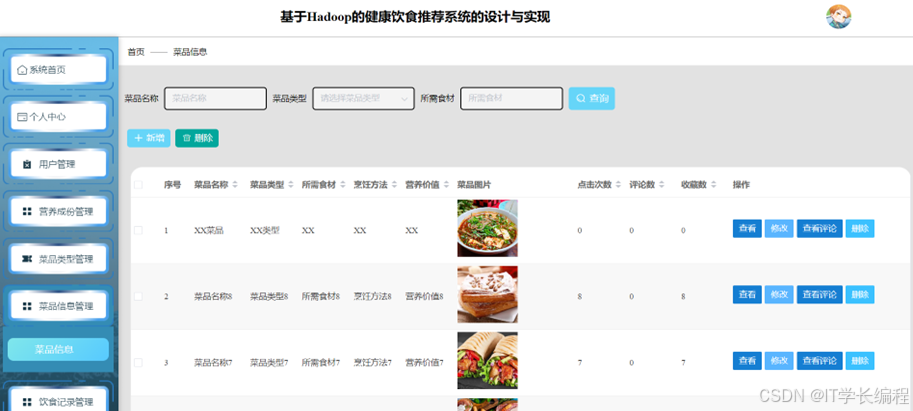Click the grid icon beside 饮食记录管理
The image size is (913, 411).
click(27, 402)
